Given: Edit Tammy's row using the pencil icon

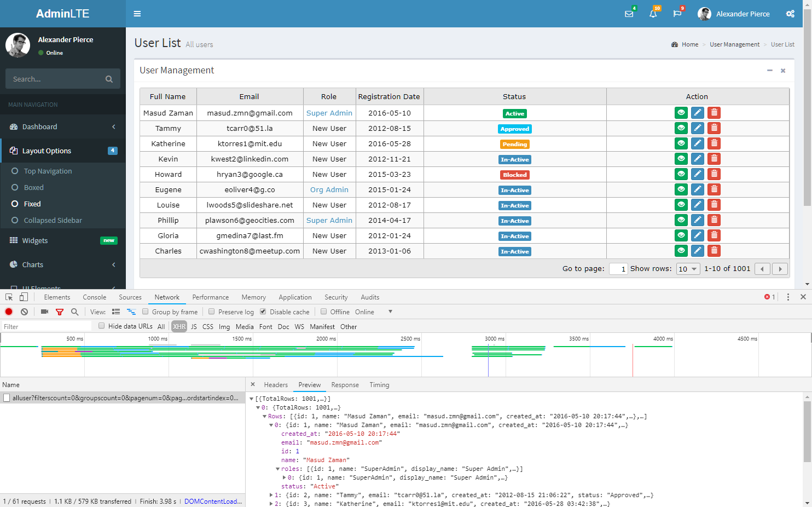Looking at the screenshot, I should [x=697, y=128].
